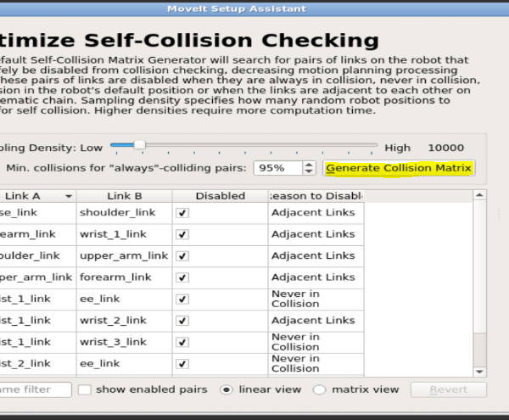Click the 95% min. collisions input field

(278, 168)
